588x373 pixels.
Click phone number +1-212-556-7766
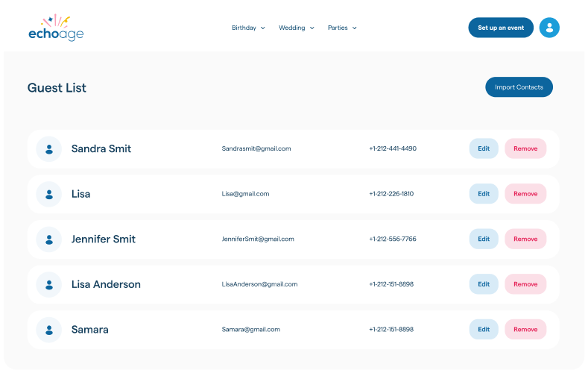(x=393, y=239)
